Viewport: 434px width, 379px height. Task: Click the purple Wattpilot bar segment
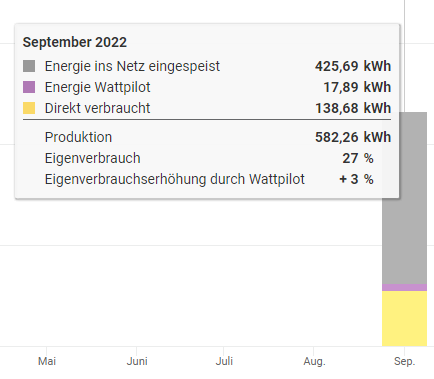[x=404, y=287]
